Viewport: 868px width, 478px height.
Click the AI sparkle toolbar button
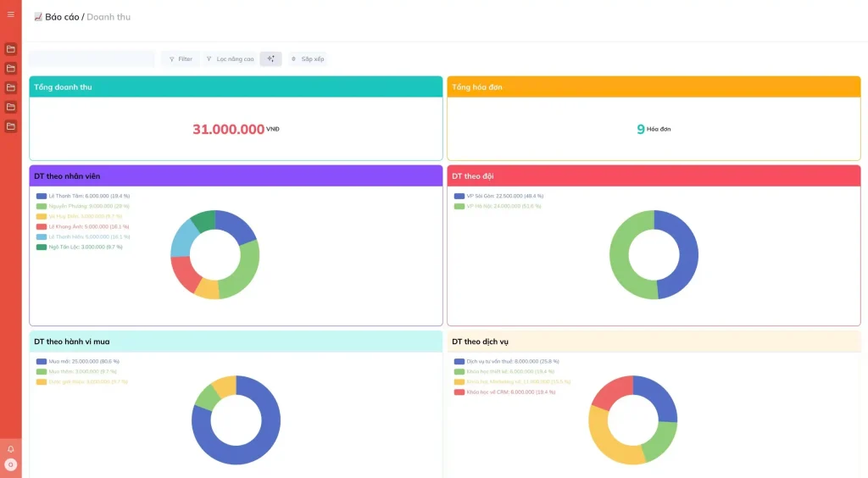coord(270,59)
